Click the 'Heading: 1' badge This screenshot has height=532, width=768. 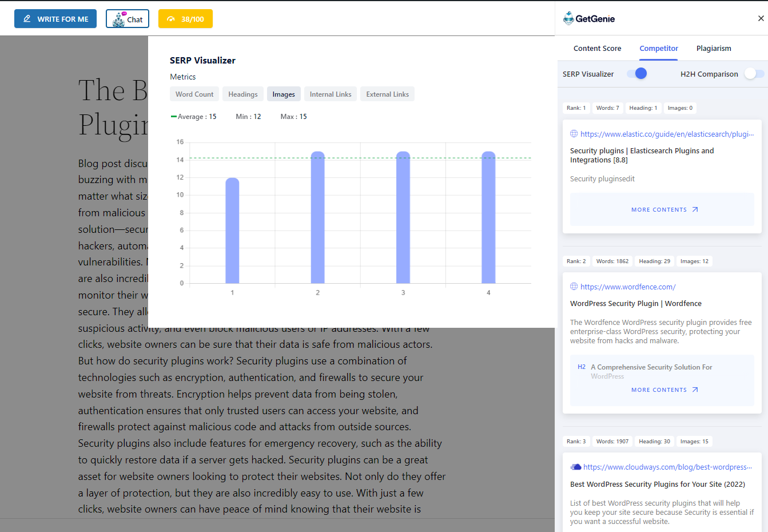tap(643, 108)
